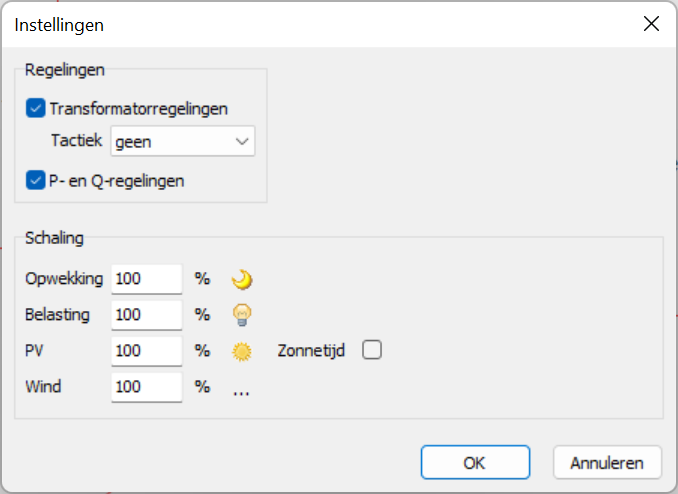
Task: Click the moon icon next to Opwekking
Action: 241,279
